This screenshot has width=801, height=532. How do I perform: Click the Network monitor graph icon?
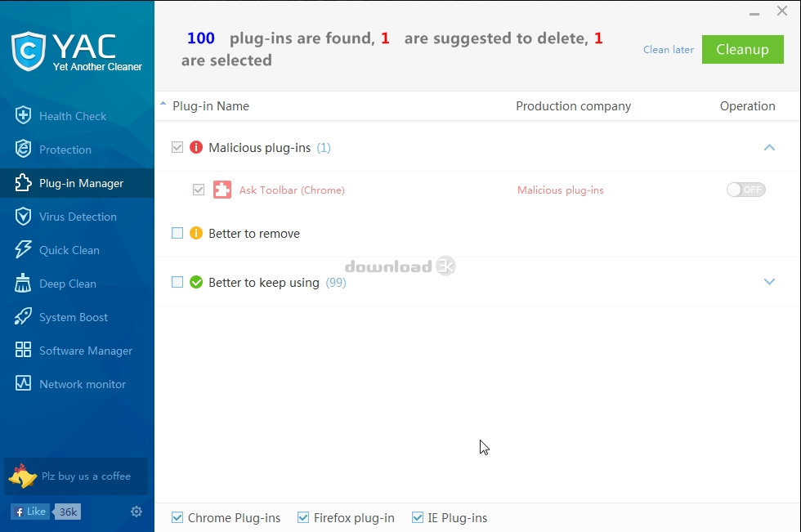pos(23,384)
